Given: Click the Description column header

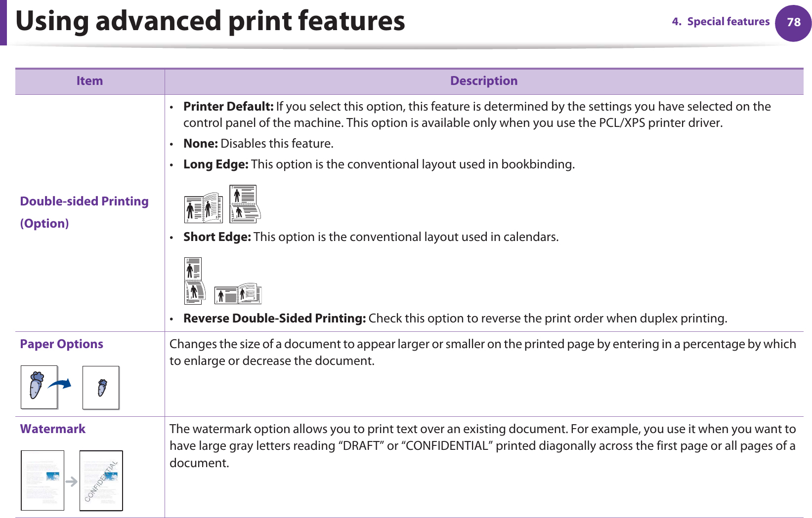Looking at the screenshot, I should [x=483, y=81].
